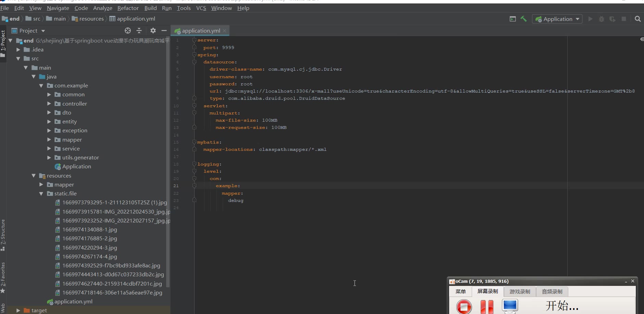
Task: Collapse the src folder
Action: pos(18,59)
